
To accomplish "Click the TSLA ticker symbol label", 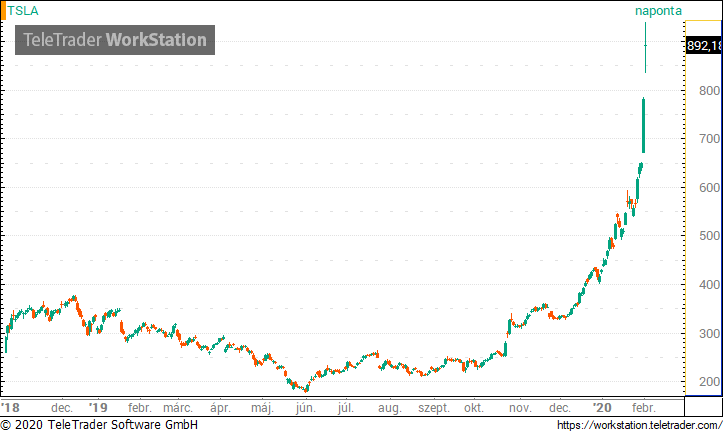I will pyautogui.click(x=23, y=11).
